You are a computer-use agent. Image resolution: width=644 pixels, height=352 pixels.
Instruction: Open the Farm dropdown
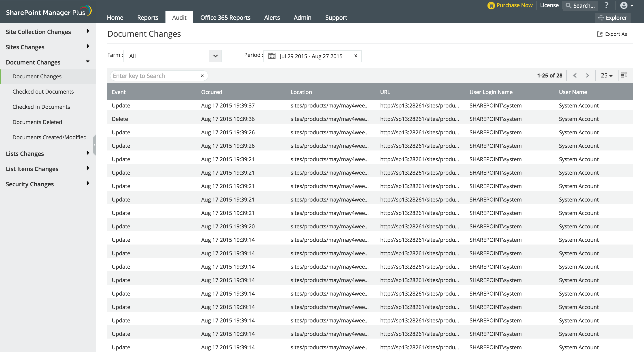[x=215, y=56]
